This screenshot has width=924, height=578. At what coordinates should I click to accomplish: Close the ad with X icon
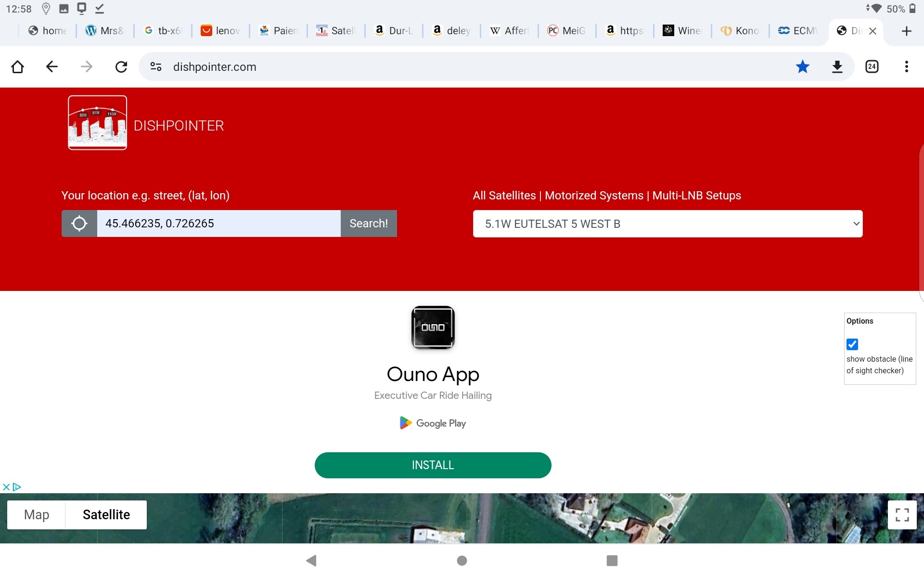(x=6, y=487)
